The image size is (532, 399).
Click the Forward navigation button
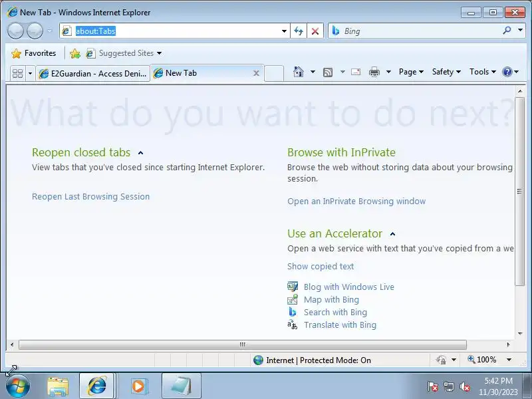pos(35,31)
